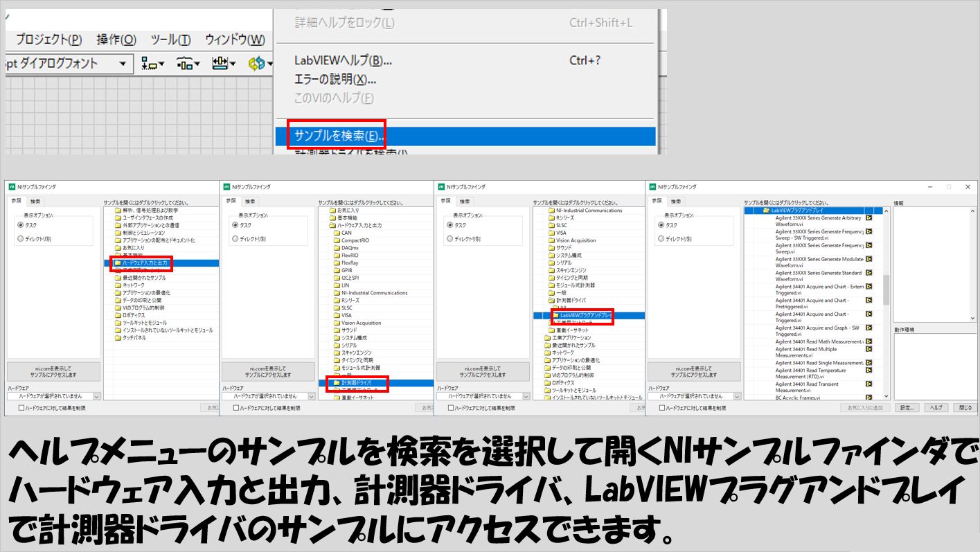Screen dimensions: 980x552
Task: Click the 設定... button
Action: tap(907, 408)
